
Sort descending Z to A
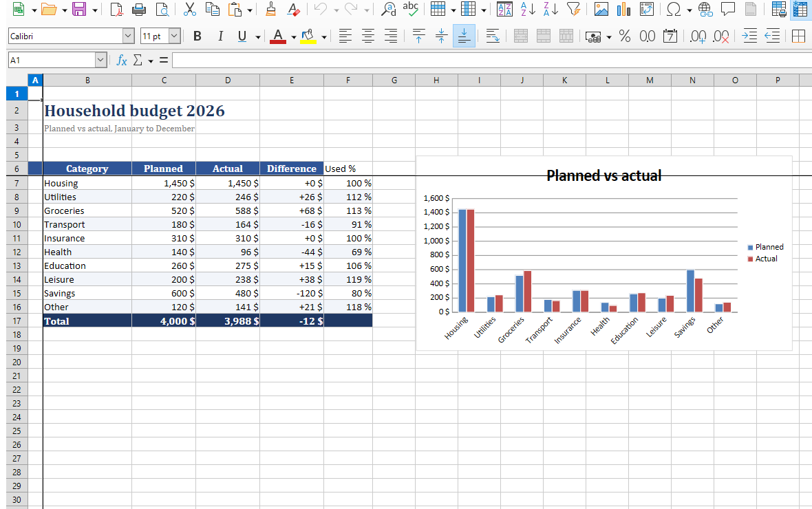coord(551,9)
